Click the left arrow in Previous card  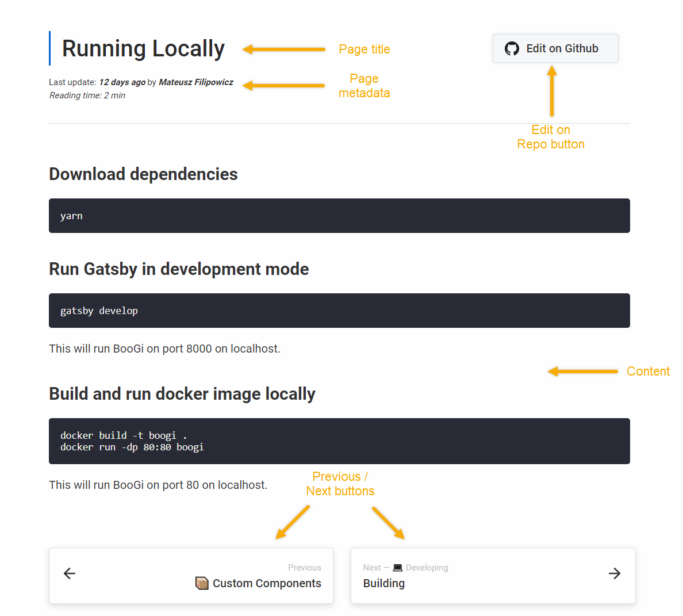click(70, 573)
